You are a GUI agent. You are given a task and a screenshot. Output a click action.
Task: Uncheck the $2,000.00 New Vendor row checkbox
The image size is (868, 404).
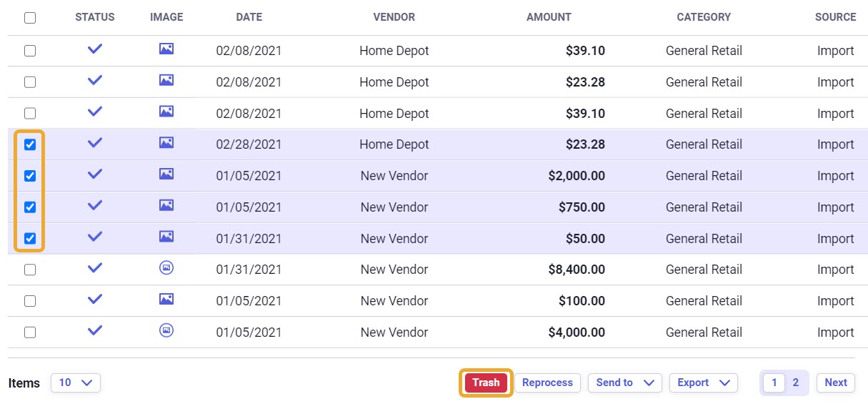[30, 176]
